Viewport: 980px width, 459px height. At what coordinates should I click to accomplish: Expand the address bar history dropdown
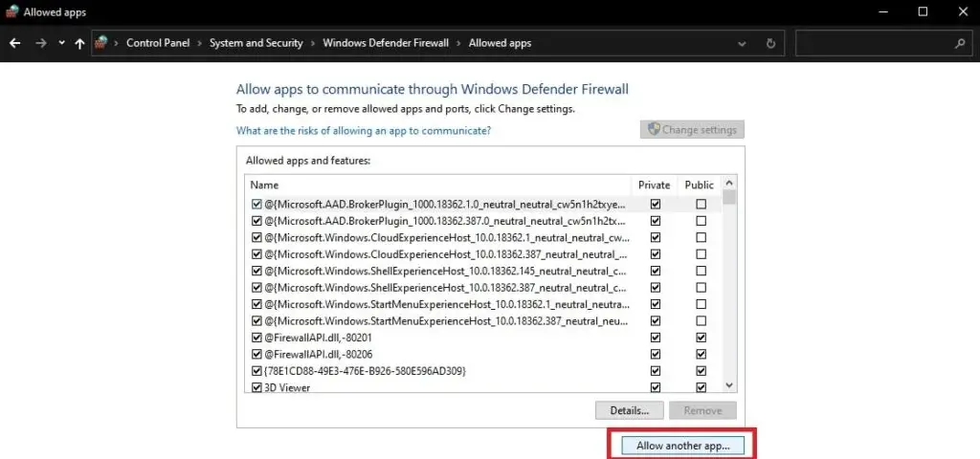pos(742,43)
